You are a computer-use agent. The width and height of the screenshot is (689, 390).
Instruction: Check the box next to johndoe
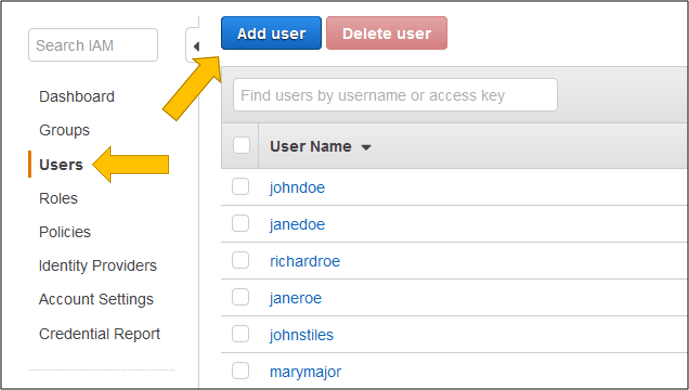coord(240,187)
